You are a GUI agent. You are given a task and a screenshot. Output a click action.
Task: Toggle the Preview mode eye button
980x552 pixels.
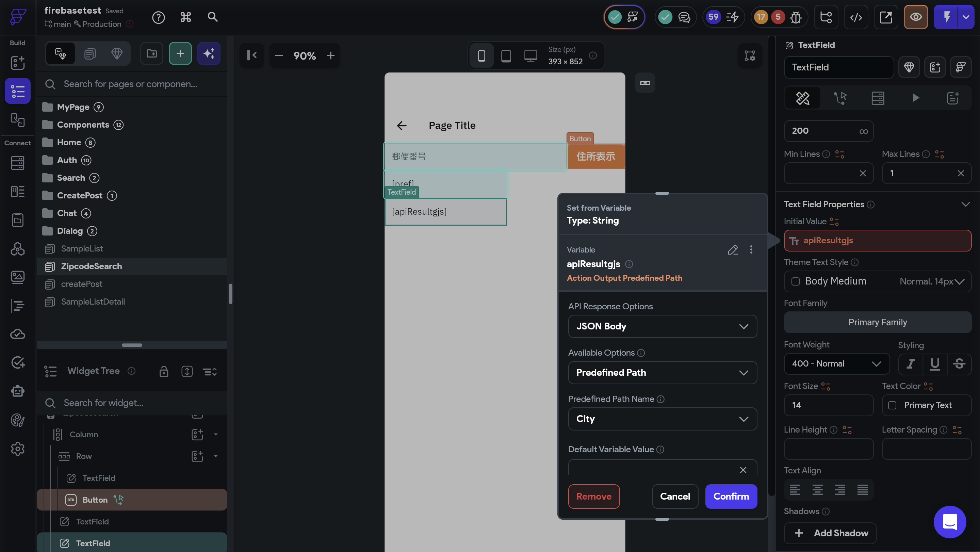point(915,17)
